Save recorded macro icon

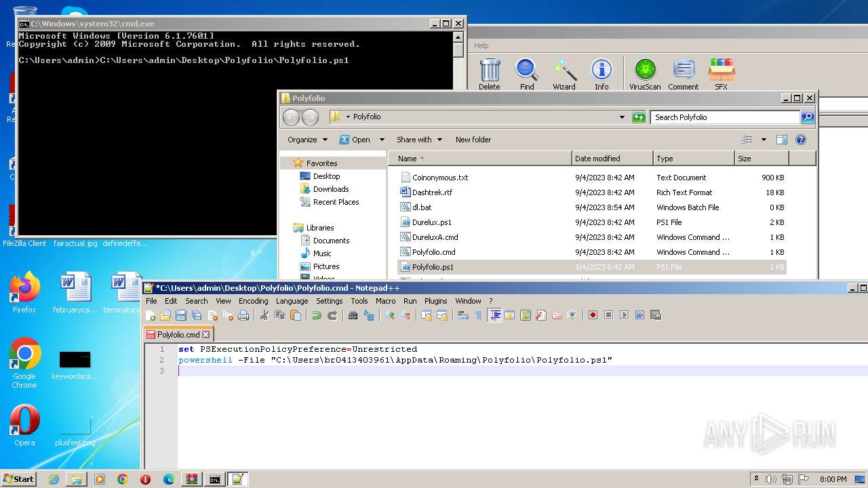655,315
